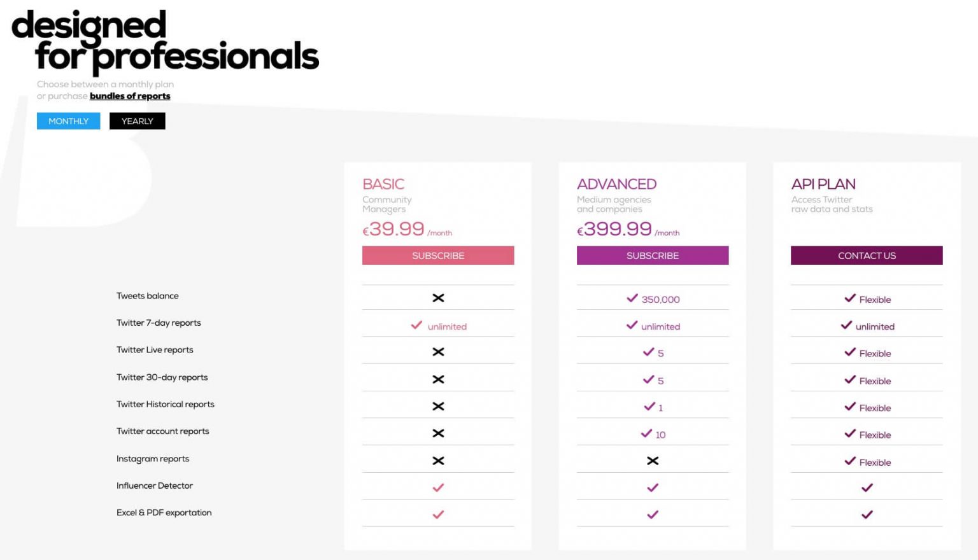Image resolution: width=978 pixels, height=560 pixels.
Task: Subscribe to the BASIC plan
Action: point(438,255)
